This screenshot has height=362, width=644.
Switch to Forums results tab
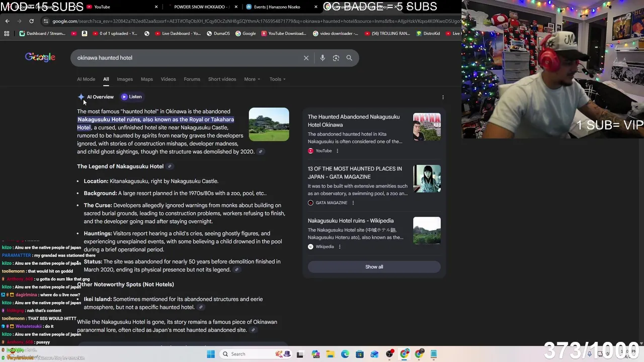pyautogui.click(x=192, y=79)
